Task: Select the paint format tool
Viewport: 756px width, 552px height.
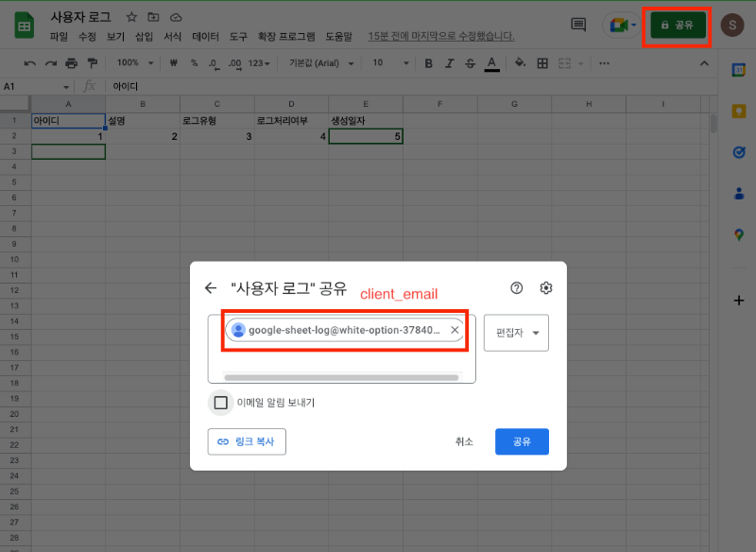Action: pyautogui.click(x=92, y=63)
